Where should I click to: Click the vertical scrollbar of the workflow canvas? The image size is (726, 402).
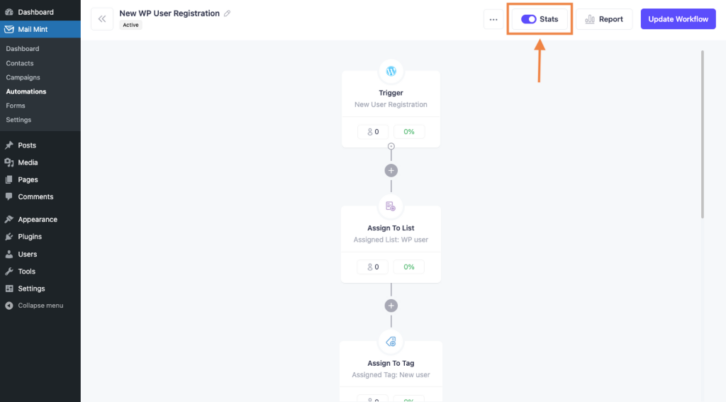coord(702,134)
